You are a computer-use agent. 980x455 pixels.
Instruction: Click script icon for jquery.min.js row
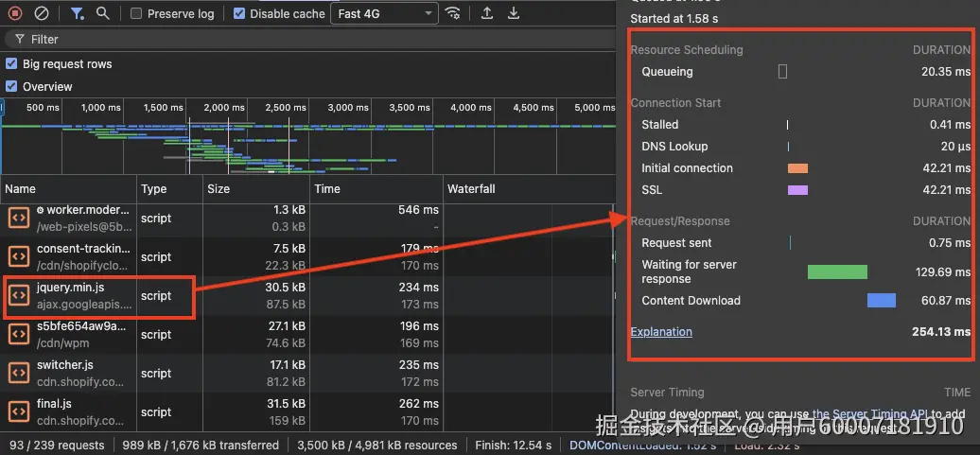(x=19, y=296)
